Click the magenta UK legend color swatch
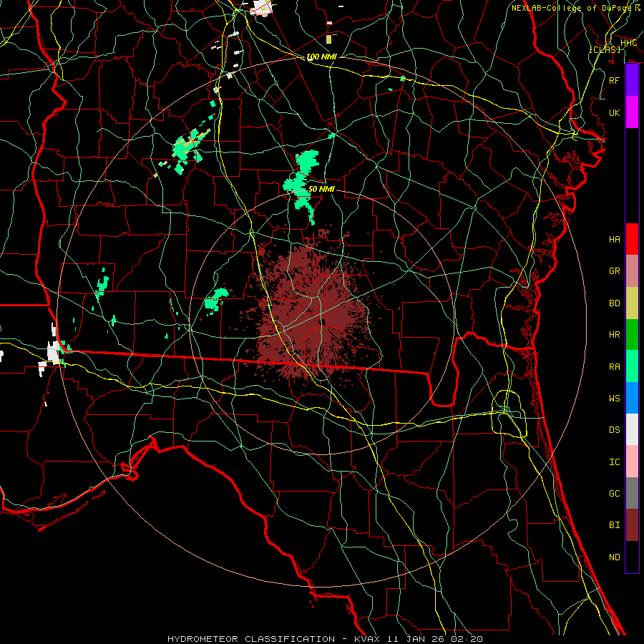The width and height of the screenshot is (644, 644). pos(632,112)
